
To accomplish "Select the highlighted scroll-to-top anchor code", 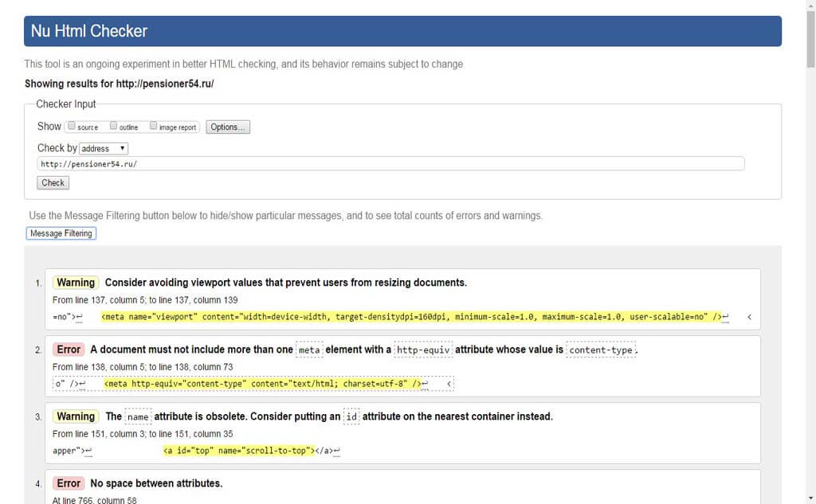I will 238,451.
